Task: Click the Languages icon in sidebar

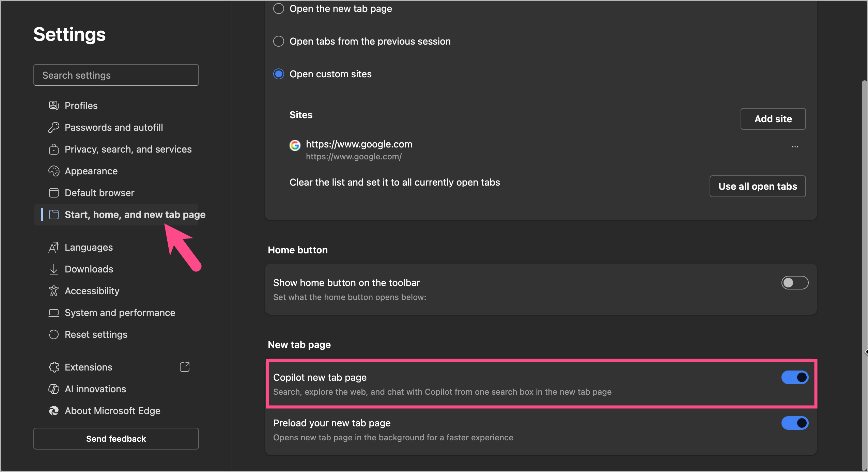Action: (x=53, y=247)
